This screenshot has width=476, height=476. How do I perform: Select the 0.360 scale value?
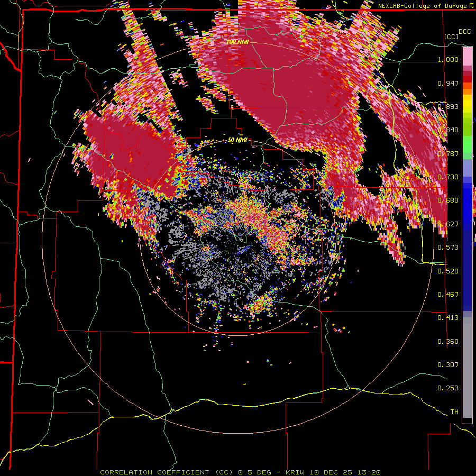tap(448, 342)
